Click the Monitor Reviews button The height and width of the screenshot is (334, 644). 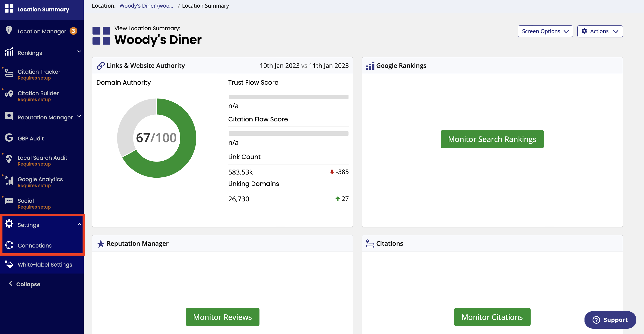point(222,317)
